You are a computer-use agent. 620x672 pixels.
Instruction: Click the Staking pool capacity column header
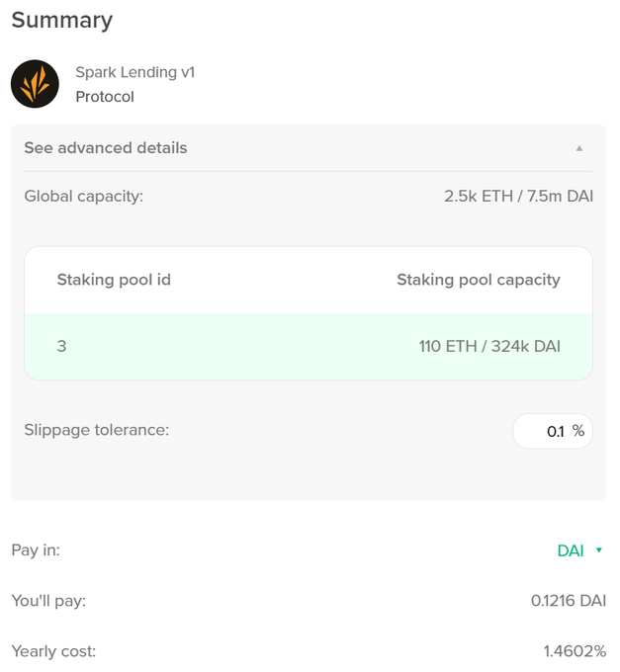click(x=479, y=280)
